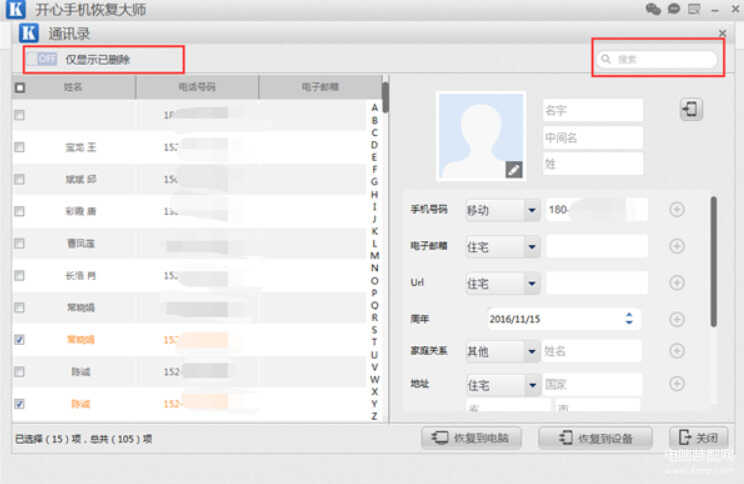Open the 移动 phone type dropdown

coord(502,210)
